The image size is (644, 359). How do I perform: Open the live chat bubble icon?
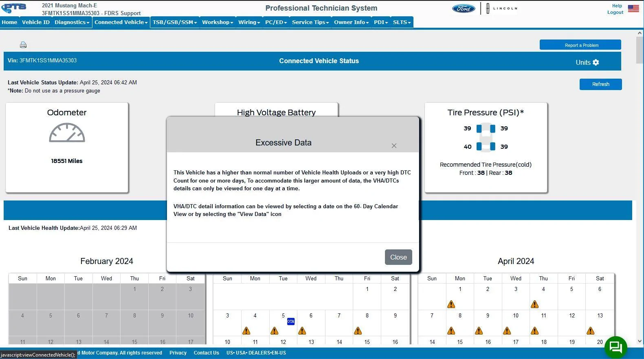click(615, 347)
